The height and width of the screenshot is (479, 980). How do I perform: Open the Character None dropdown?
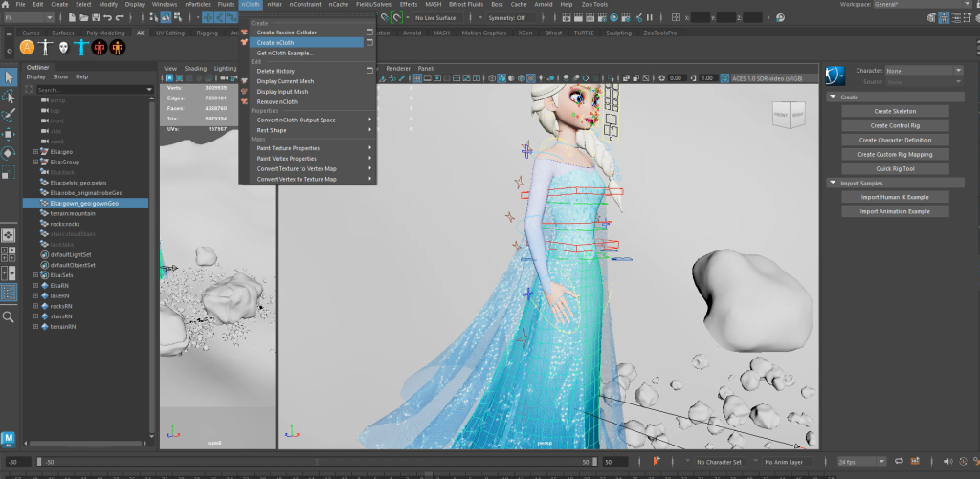[924, 71]
